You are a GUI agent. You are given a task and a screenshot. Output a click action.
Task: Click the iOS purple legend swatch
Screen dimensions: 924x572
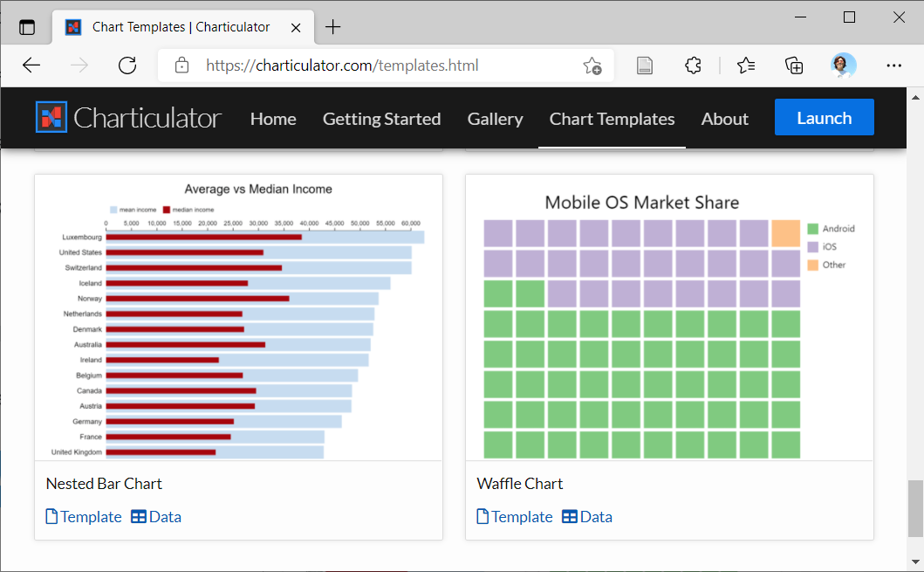[x=812, y=246]
